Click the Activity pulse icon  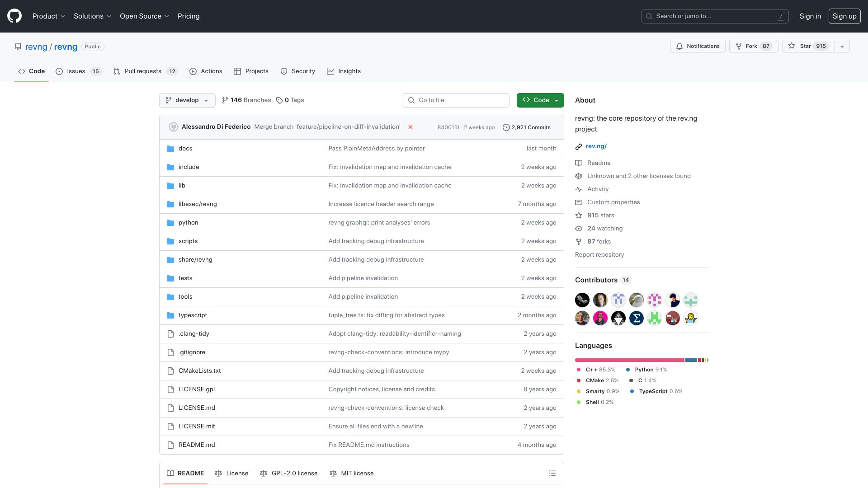point(579,189)
